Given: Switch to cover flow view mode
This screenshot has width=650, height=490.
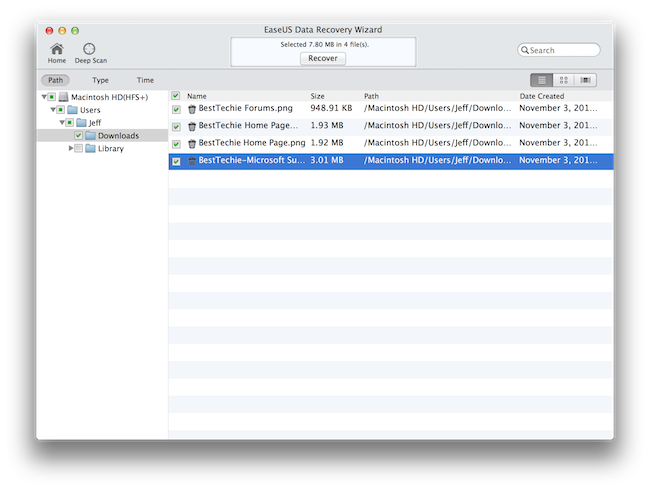Looking at the screenshot, I should pos(585,80).
